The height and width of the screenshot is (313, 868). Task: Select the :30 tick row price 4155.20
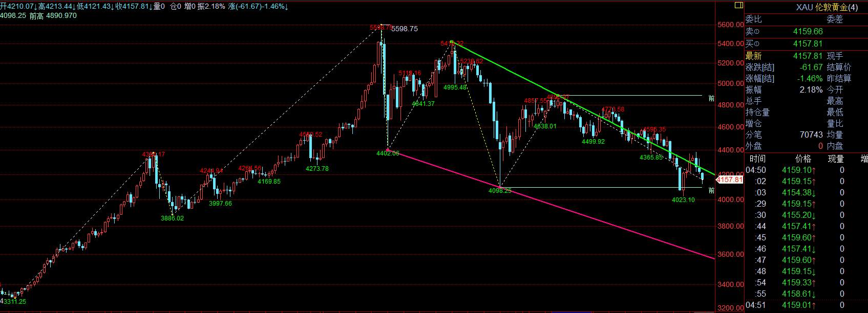coord(798,215)
